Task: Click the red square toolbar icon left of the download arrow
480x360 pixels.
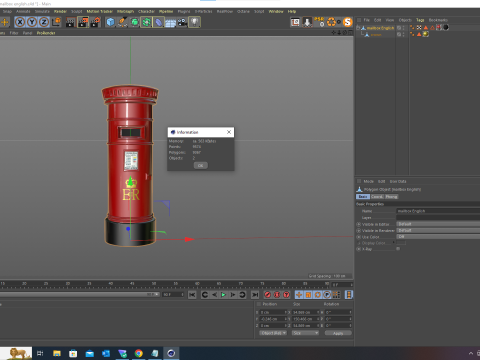Action: click(295, 22)
